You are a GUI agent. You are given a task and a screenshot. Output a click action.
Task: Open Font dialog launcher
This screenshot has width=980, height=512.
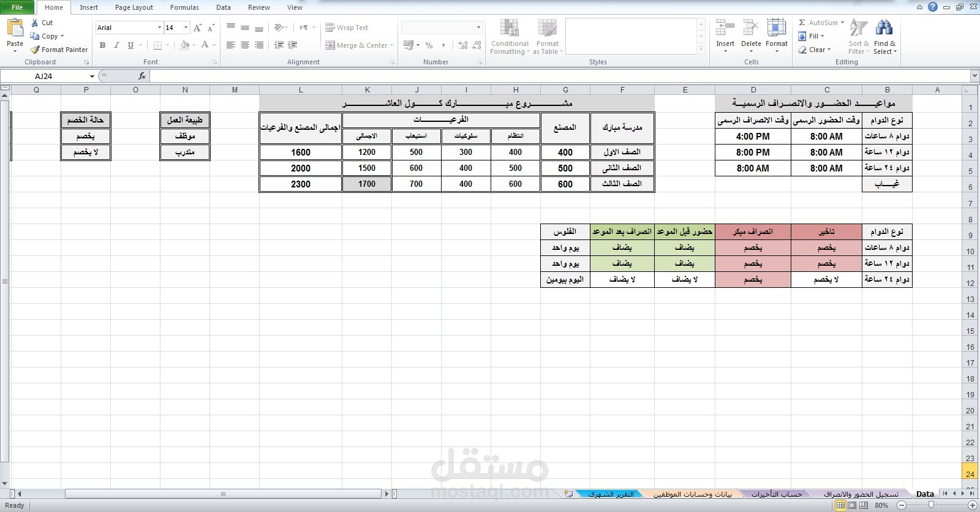214,62
